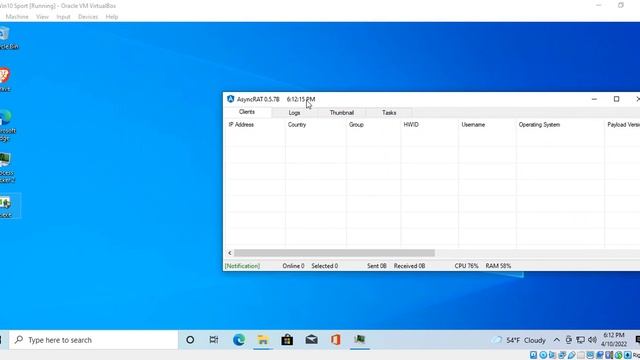Open the weather widget showing 54°F Cloudy
The image size is (640, 360).
click(x=518, y=340)
